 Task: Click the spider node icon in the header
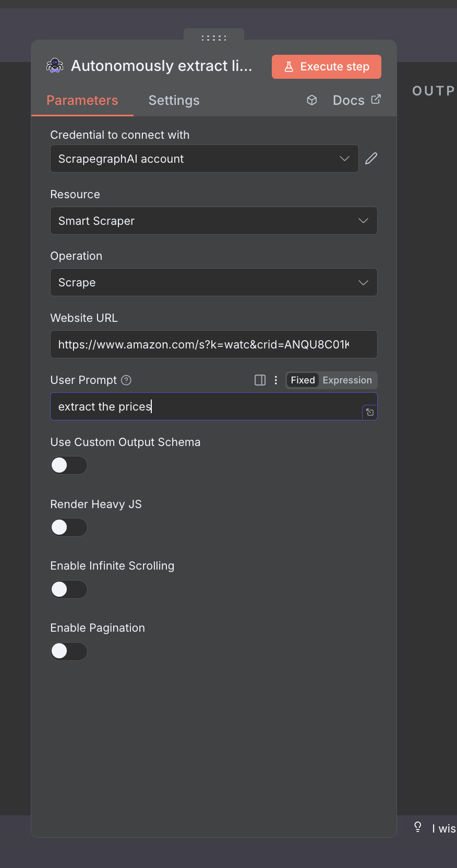(x=54, y=66)
